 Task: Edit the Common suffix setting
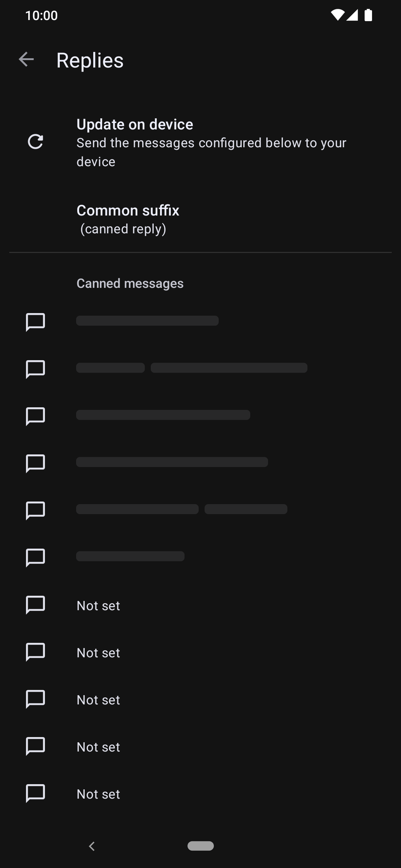(x=200, y=219)
